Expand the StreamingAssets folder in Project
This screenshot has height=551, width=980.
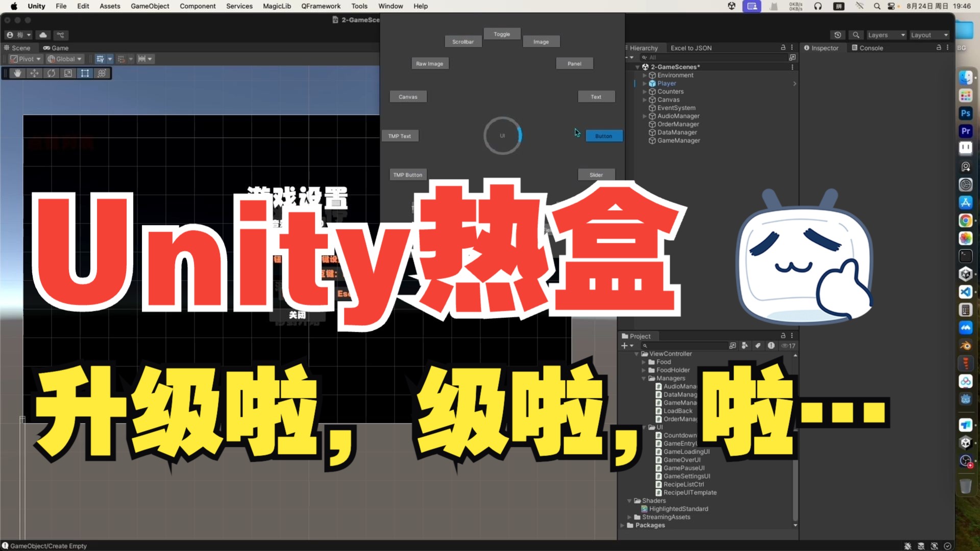[629, 517]
